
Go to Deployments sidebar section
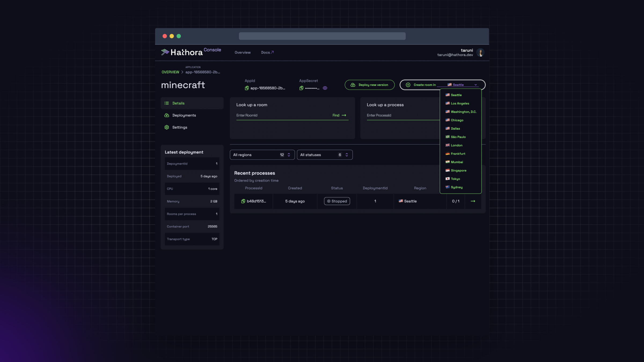tap(192, 115)
